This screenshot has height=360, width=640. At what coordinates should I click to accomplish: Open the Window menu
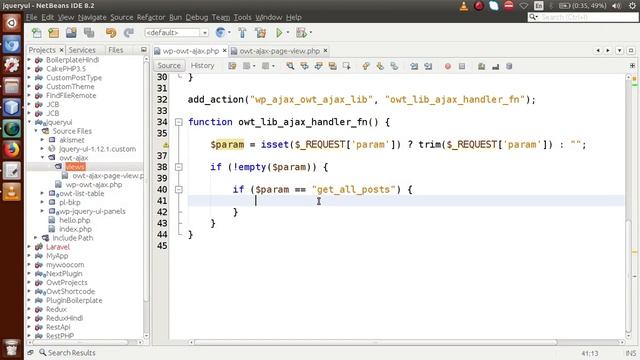point(269,17)
